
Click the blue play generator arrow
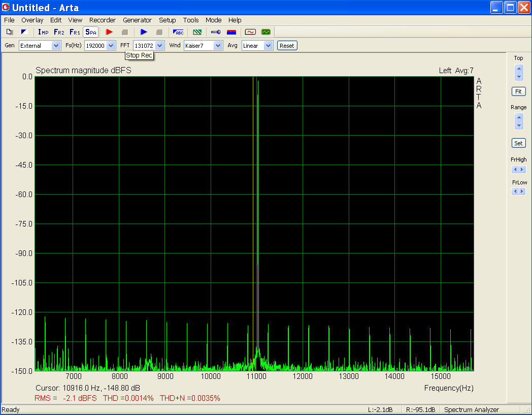(144, 32)
